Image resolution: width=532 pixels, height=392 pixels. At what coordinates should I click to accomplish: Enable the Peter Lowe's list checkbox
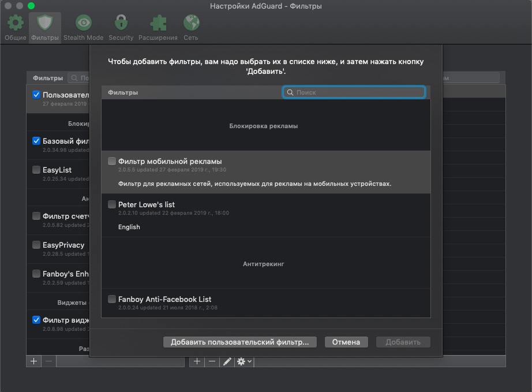[x=112, y=204]
